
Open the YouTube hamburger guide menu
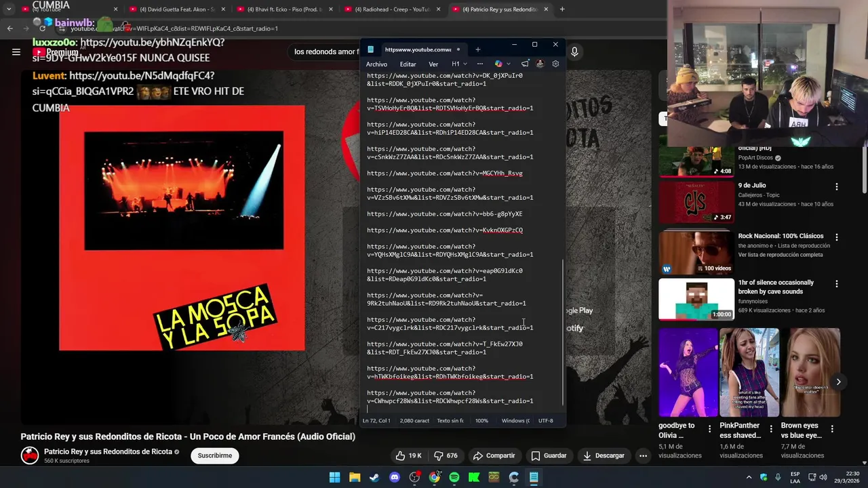16,52
